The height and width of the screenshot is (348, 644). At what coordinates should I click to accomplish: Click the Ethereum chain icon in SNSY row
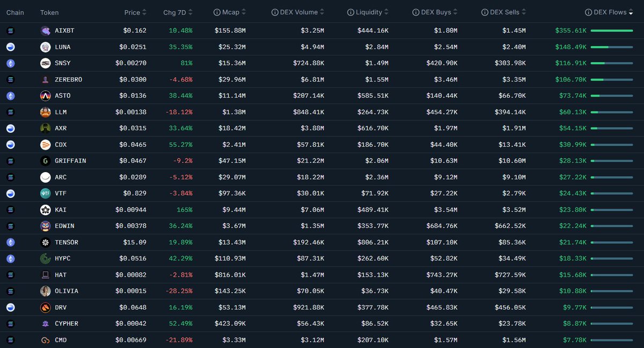pos(10,63)
